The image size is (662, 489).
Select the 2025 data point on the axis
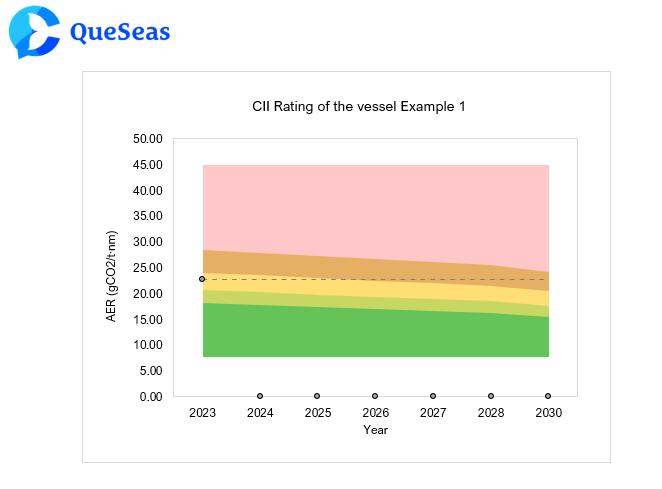pyautogui.click(x=317, y=396)
